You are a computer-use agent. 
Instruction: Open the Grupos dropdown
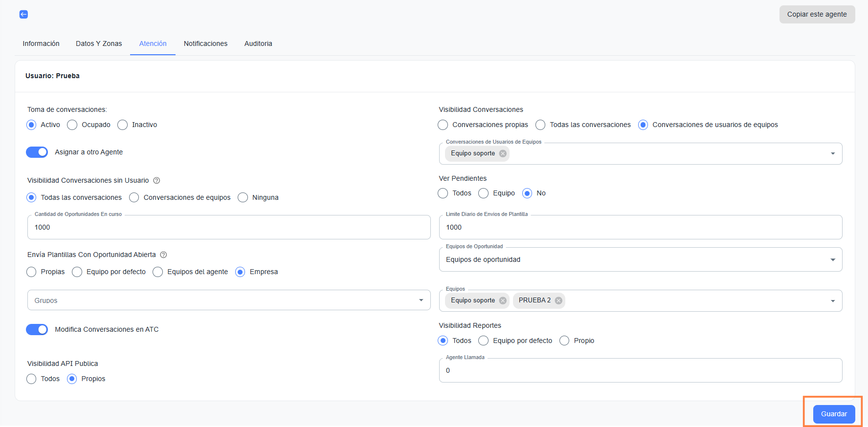421,300
